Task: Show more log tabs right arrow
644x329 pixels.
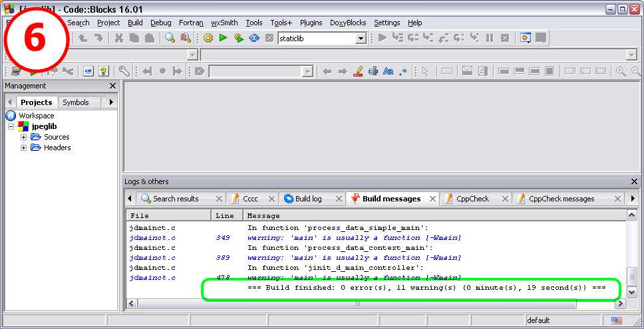Action: (x=633, y=199)
